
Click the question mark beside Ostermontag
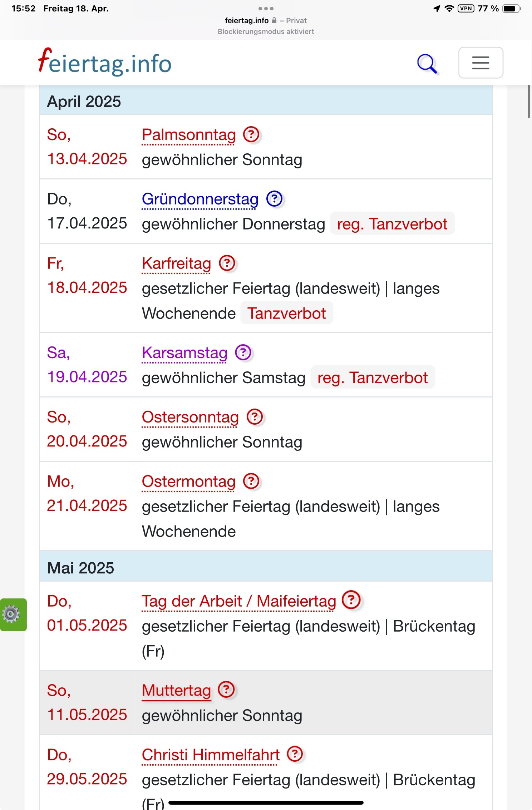coord(251,481)
